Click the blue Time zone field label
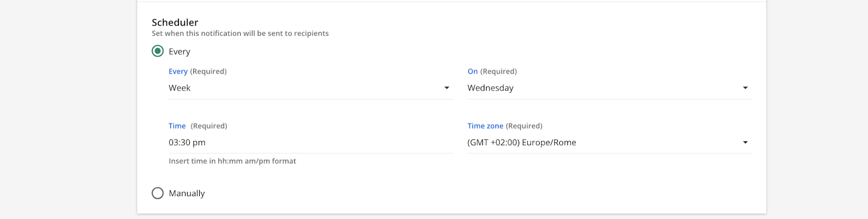 click(x=486, y=126)
